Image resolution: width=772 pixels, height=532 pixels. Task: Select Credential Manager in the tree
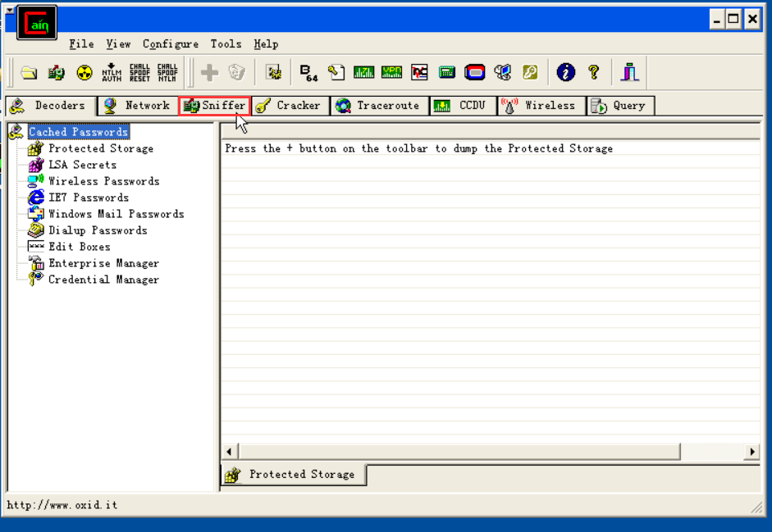point(103,280)
